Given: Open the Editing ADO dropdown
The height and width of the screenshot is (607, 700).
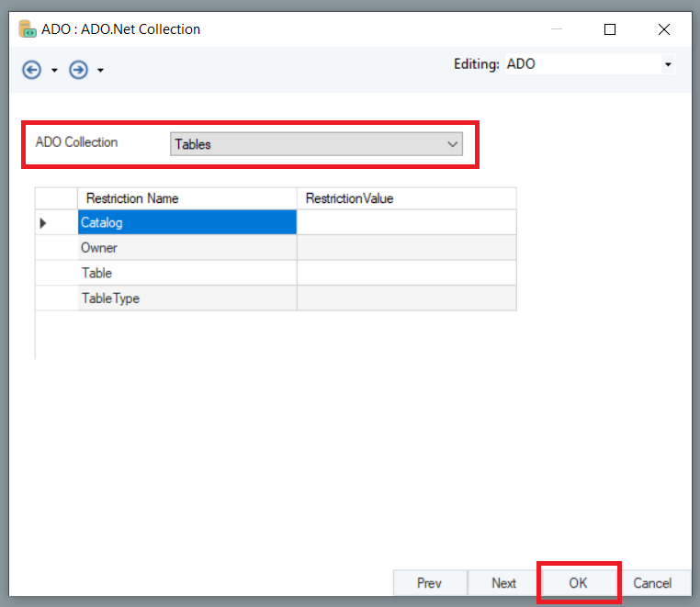Looking at the screenshot, I should click(668, 65).
